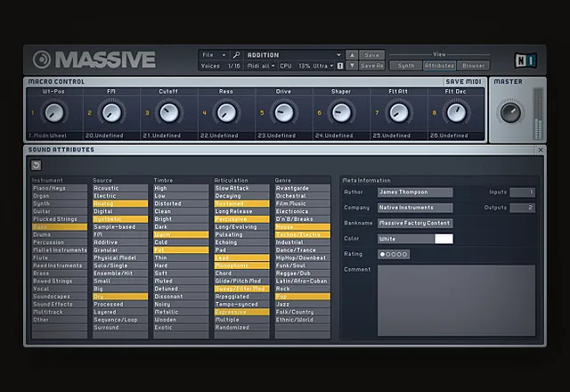The width and height of the screenshot is (570, 392).
Task: Click the Voices 1/16 value
Action: (x=233, y=66)
